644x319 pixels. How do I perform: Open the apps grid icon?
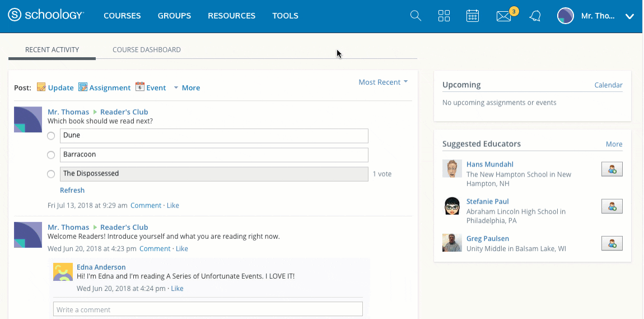(x=444, y=16)
